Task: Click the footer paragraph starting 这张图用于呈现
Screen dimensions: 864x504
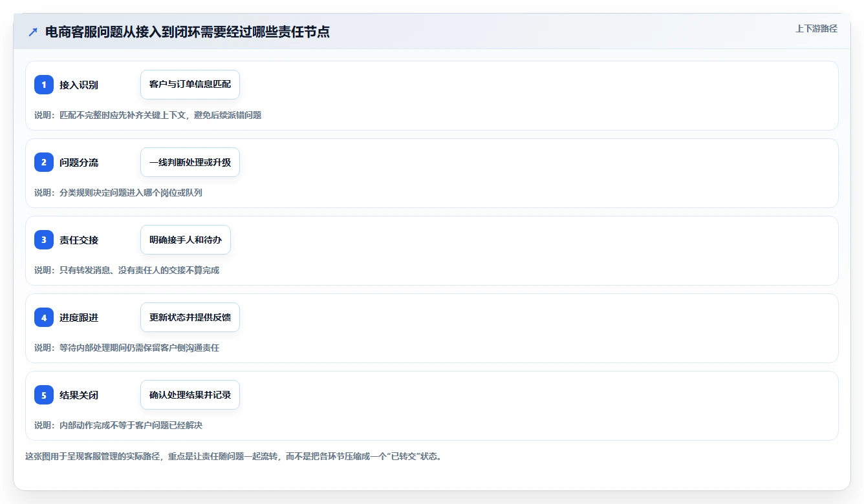Action: pyautogui.click(x=233, y=456)
